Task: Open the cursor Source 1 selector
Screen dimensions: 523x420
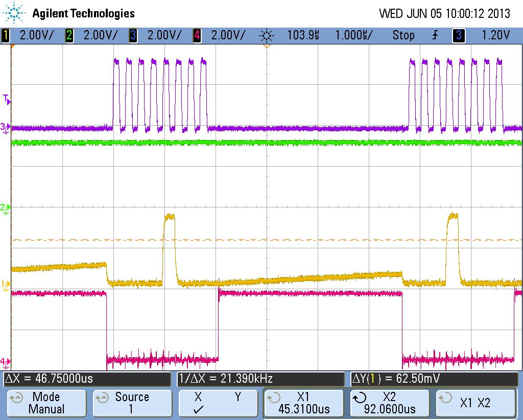Action: [x=132, y=403]
